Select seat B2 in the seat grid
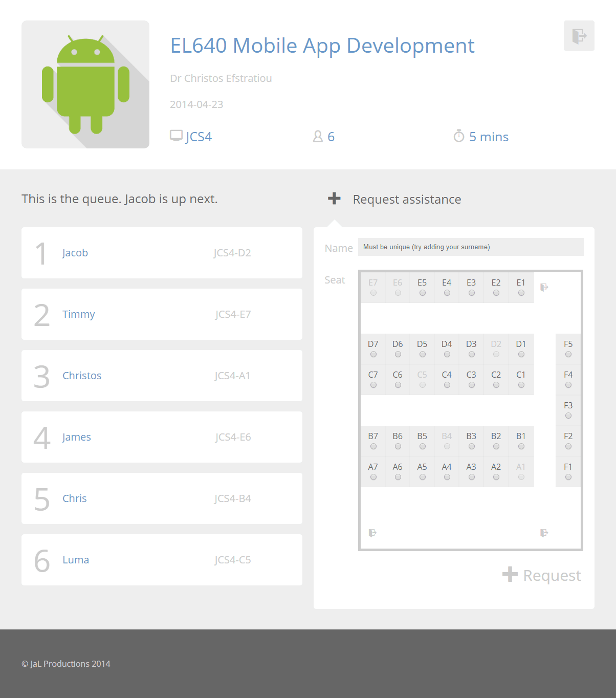 click(x=496, y=447)
